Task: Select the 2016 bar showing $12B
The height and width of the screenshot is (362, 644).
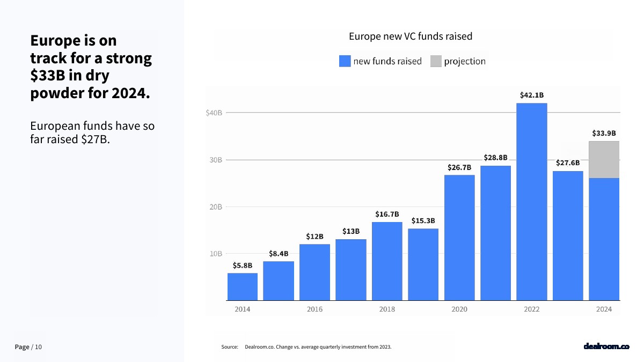Action: point(314,272)
